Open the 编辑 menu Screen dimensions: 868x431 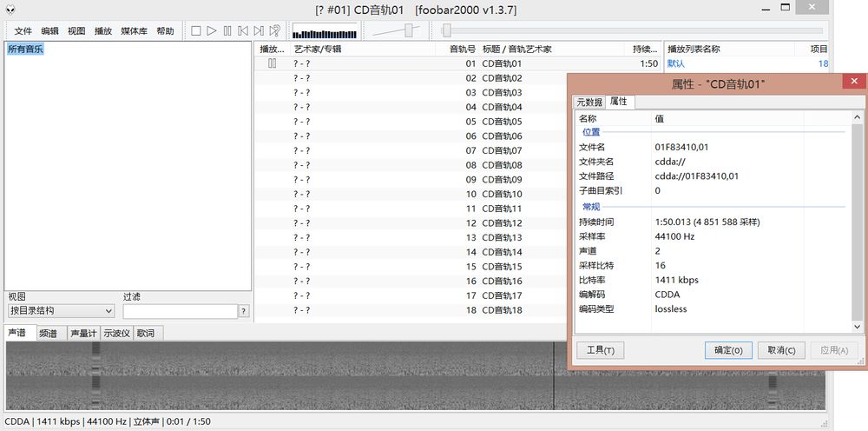click(49, 31)
